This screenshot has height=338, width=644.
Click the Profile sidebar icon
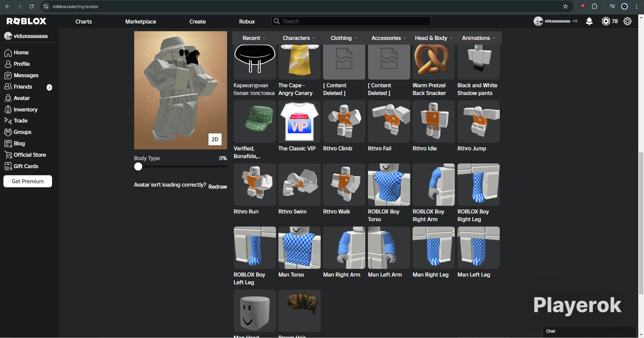(8, 64)
